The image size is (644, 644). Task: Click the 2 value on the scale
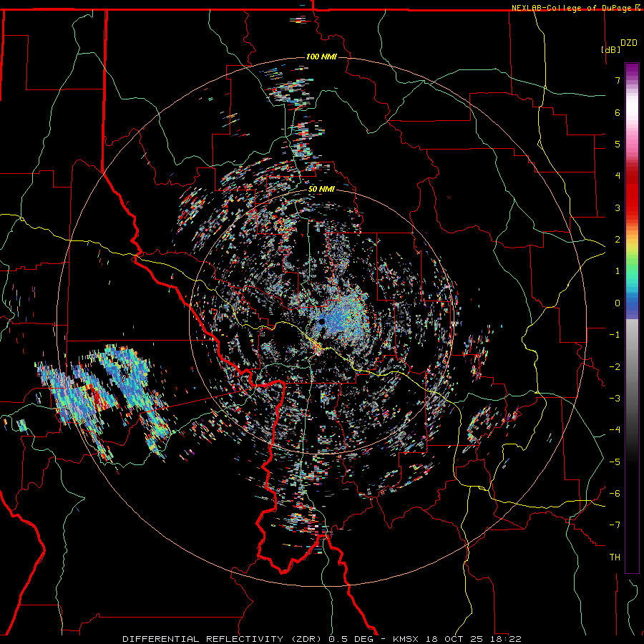[618, 239]
